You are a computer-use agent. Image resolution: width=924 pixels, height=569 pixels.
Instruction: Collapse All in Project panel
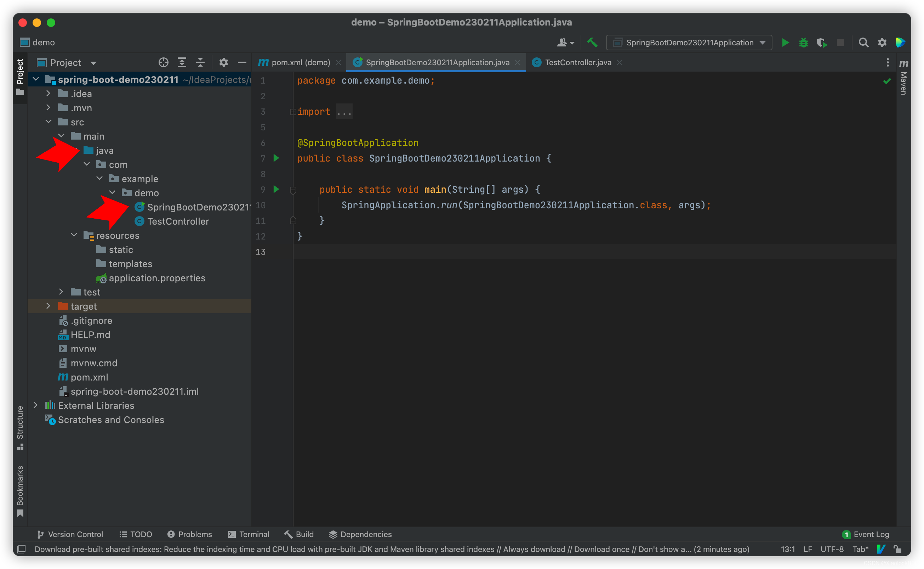coord(200,62)
